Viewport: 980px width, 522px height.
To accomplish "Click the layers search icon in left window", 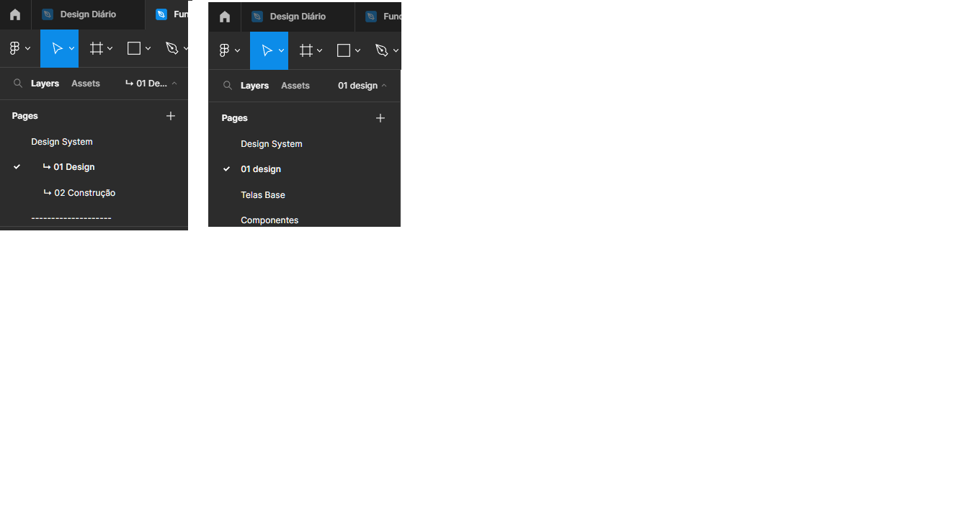I will pos(18,84).
